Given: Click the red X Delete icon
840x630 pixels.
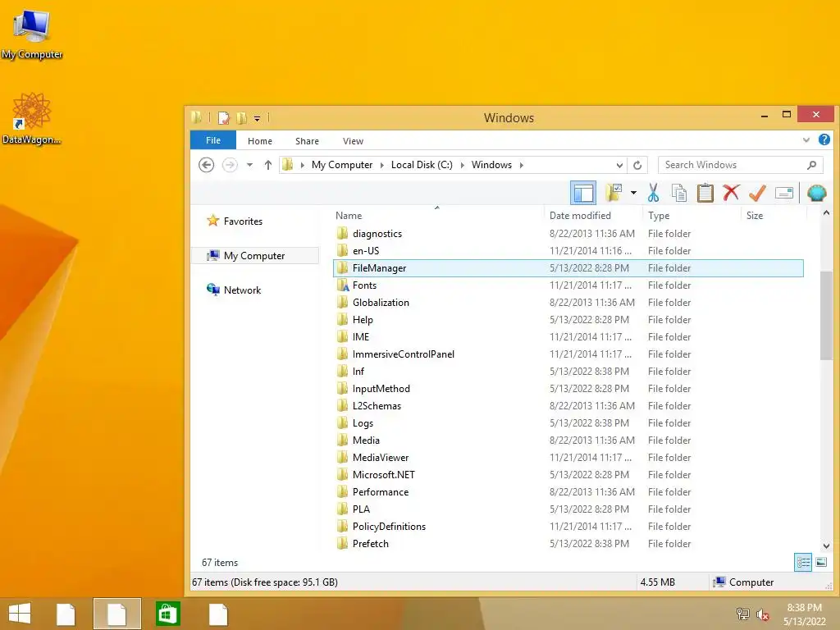Looking at the screenshot, I should [x=731, y=192].
